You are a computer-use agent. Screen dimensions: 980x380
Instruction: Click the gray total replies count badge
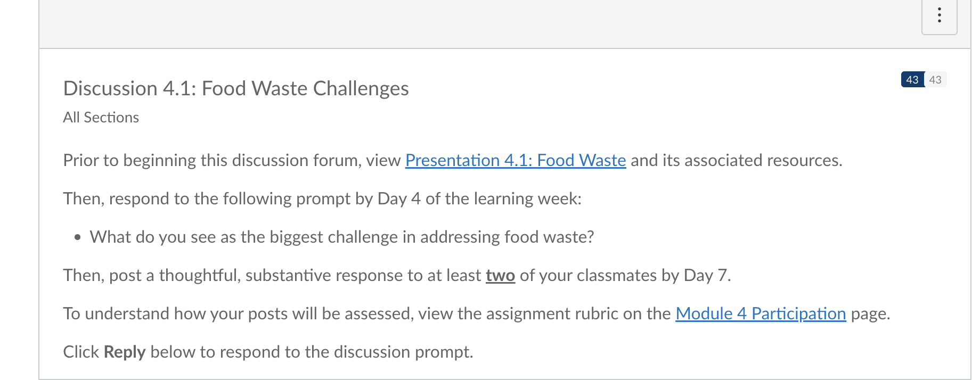pos(935,80)
